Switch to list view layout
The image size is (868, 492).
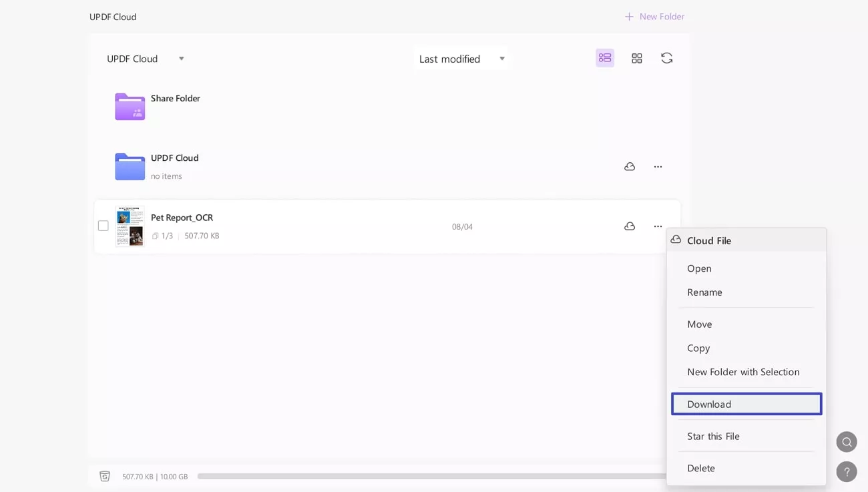605,58
